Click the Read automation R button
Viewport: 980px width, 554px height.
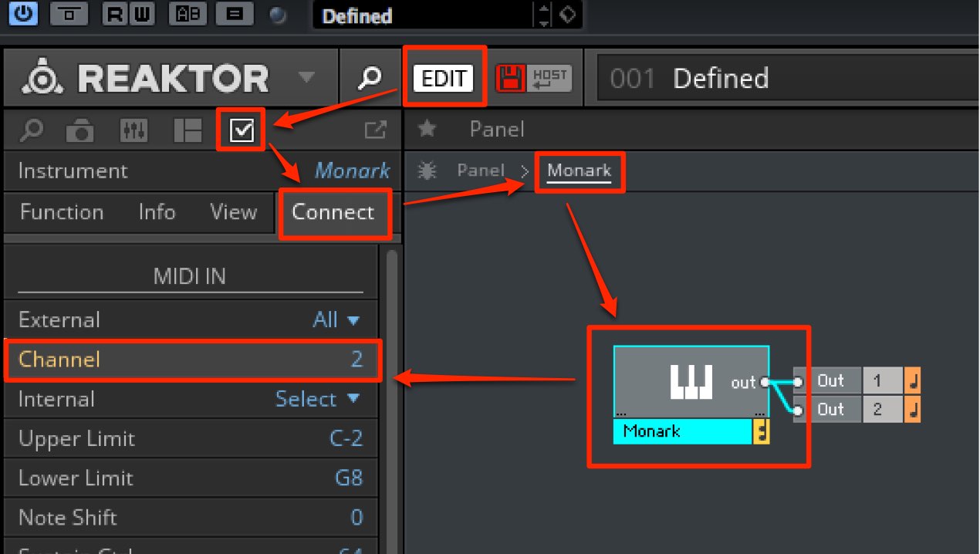(x=114, y=14)
